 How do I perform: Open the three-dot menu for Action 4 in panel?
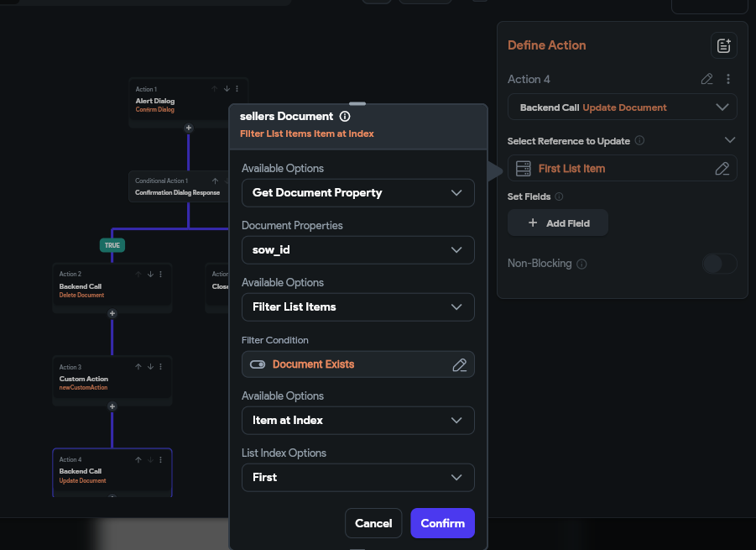tap(728, 79)
